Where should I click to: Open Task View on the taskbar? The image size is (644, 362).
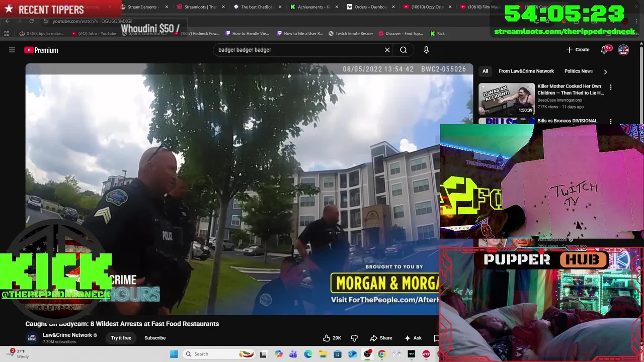(x=263, y=354)
